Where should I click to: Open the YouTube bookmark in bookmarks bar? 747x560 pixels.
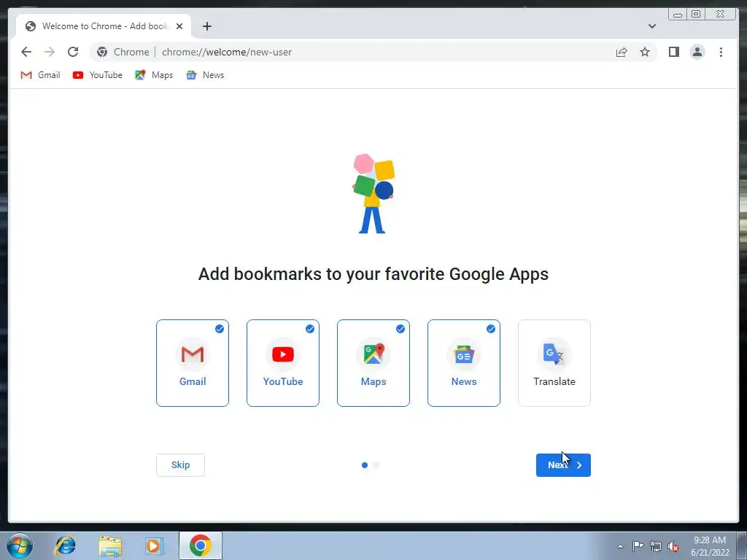point(97,75)
